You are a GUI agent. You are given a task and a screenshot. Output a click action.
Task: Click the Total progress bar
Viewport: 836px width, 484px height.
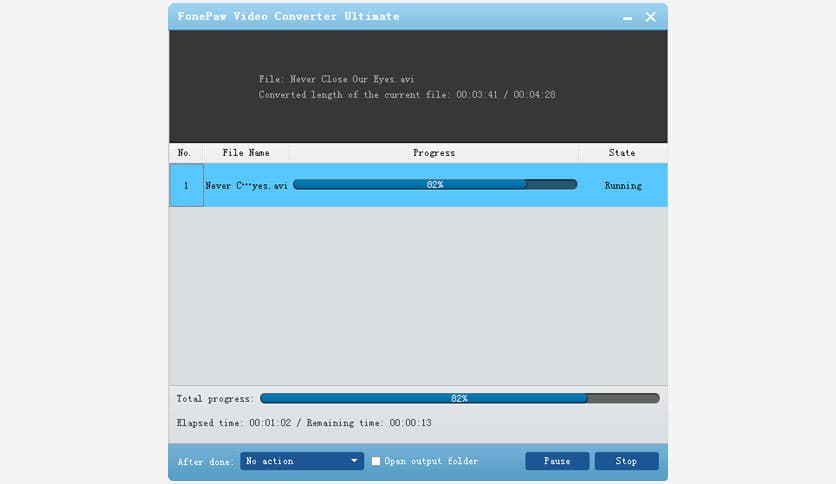tap(460, 398)
